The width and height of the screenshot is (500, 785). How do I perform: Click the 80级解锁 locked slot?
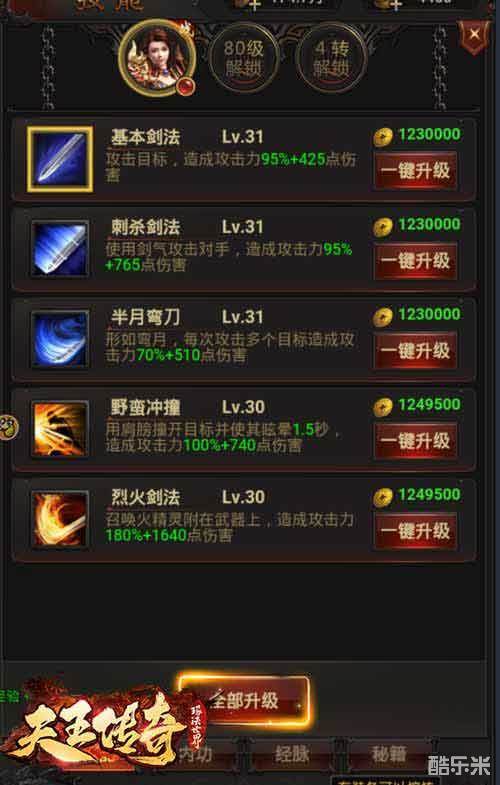[x=243, y=58]
